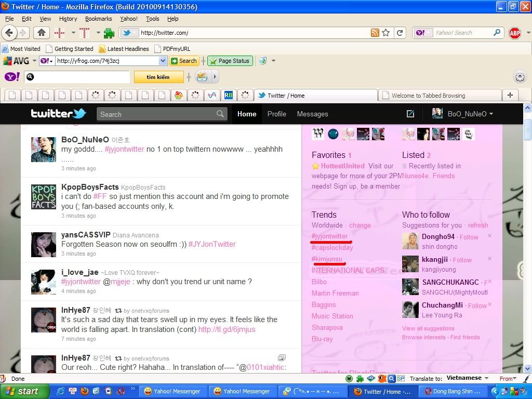This screenshot has width=532, height=399.
Task: Expand the Yahoo toolbar right arrow
Action: [x=215, y=77]
